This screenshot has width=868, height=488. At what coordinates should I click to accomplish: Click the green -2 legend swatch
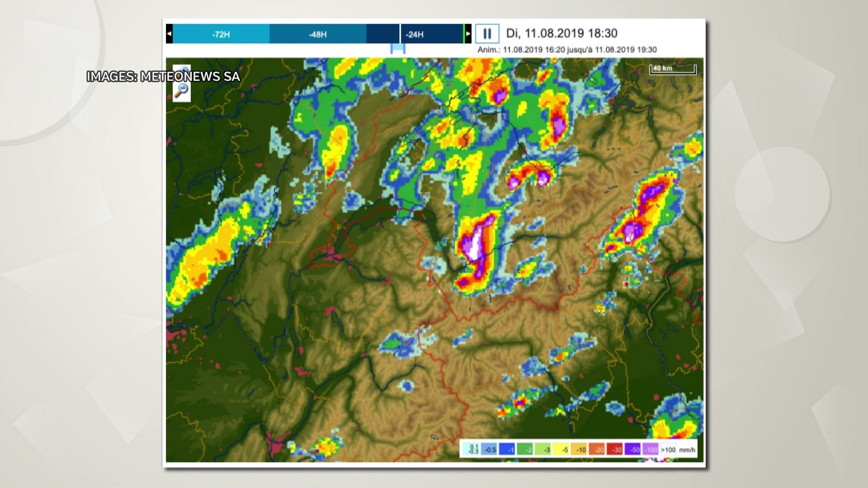point(525,449)
